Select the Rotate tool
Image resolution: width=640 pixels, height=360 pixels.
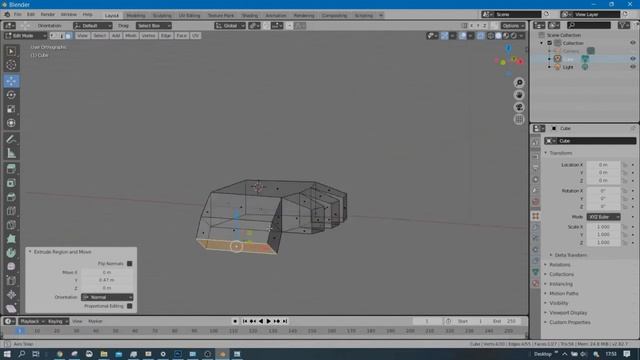tap(11, 95)
